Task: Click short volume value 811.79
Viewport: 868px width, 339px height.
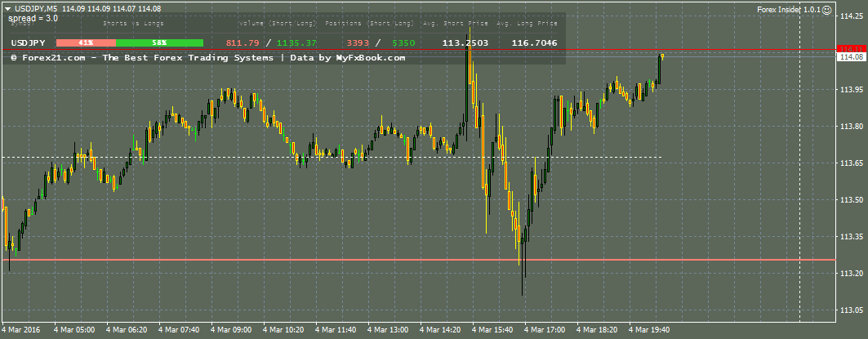Action: (x=243, y=42)
